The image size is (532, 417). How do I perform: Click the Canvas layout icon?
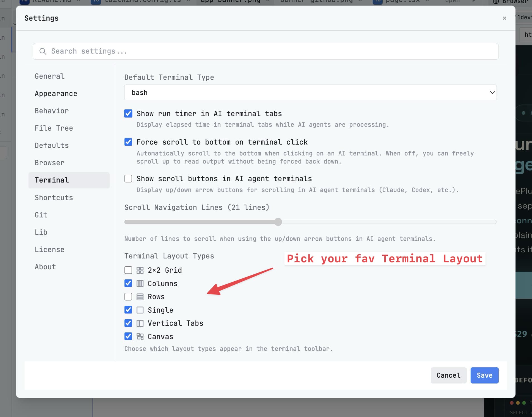(x=140, y=336)
